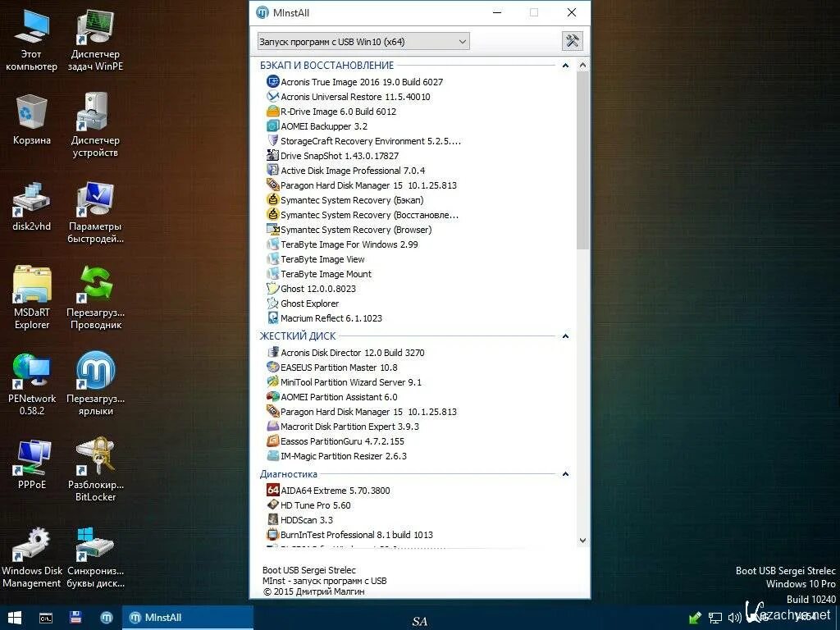Viewport: 840px width, 630px height.
Task: Open the command prompt taskbar icon
Action: (46, 618)
